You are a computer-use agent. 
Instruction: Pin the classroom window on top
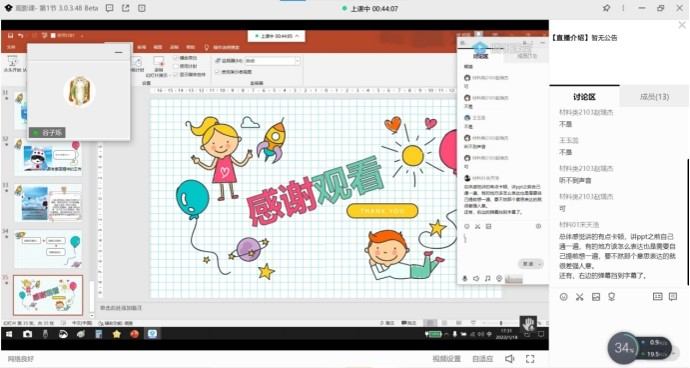click(606, 8)
